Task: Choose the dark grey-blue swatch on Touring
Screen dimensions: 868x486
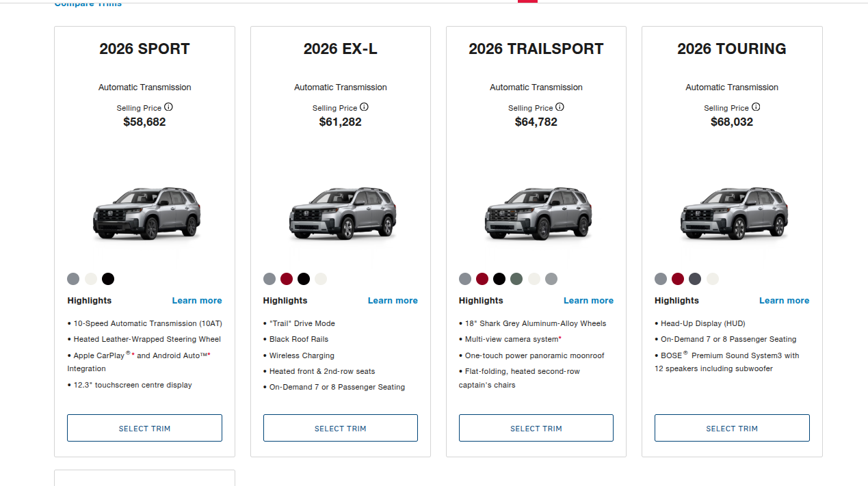Action: 695,279
